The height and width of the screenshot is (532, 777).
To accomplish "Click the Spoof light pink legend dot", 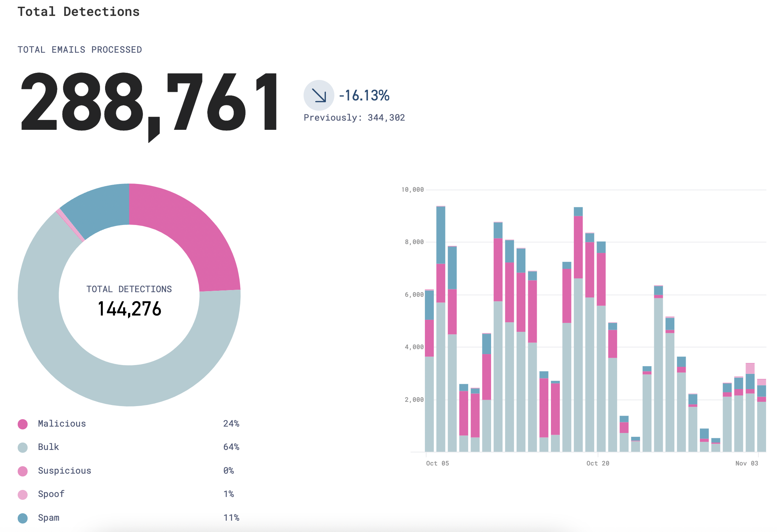I will point(23,495).
